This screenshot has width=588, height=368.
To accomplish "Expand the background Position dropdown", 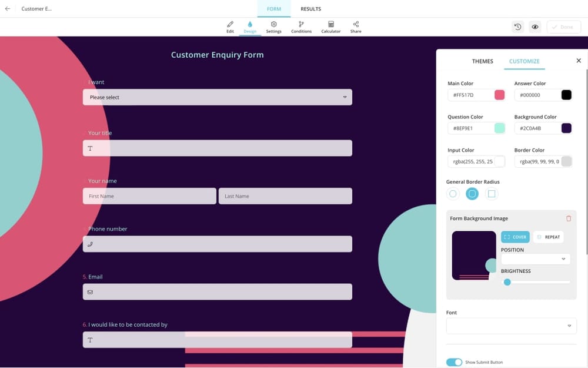I will (x=535, y=259).
